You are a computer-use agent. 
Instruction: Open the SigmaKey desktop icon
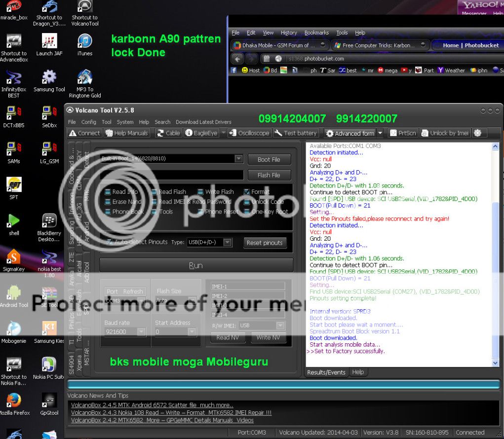13,261
